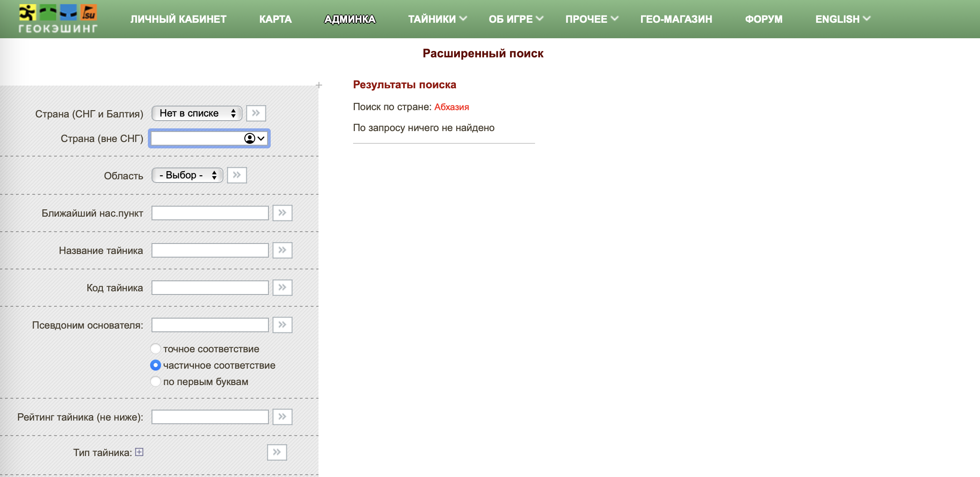Click the Название тайника text field
The width and height of the screenshot is (980, 477).
(210, 250)
